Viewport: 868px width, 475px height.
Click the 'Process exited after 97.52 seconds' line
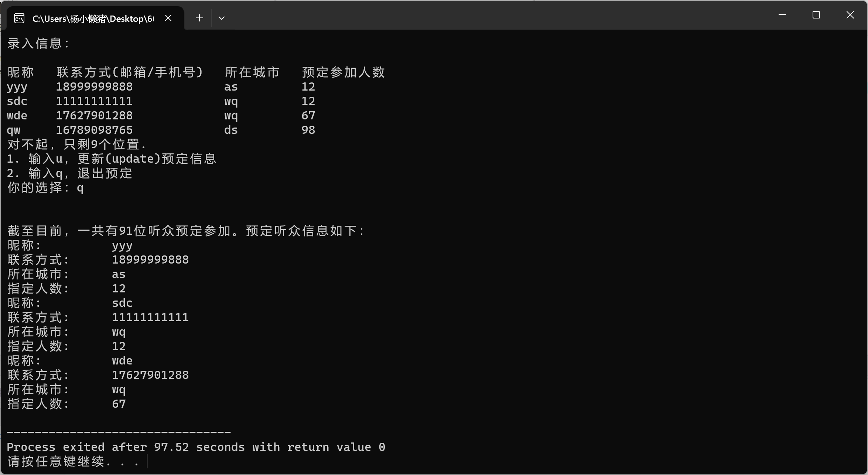pyautogui.click(x=196, y=447)
